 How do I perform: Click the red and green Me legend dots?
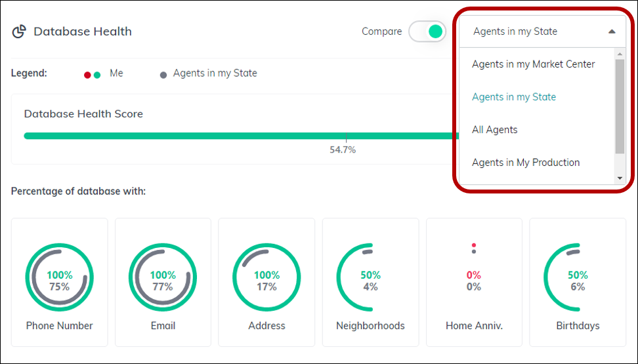tap(92, 75)
